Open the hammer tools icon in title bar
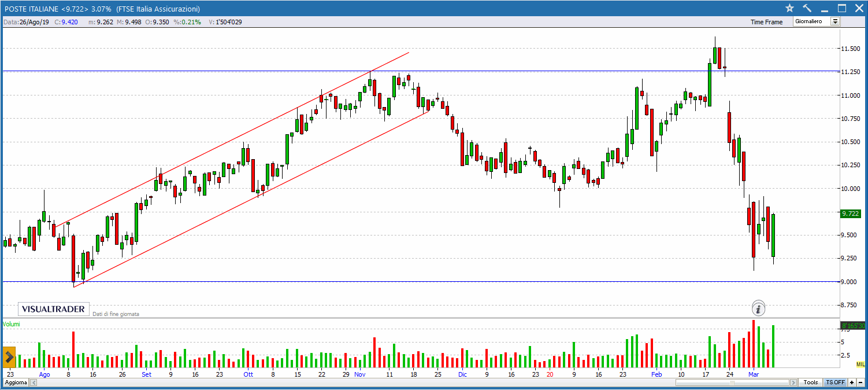 (807, 8)
